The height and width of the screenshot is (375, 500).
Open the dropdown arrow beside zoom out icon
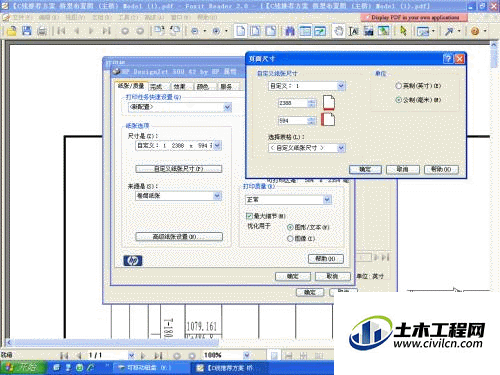tap(205, 31)
